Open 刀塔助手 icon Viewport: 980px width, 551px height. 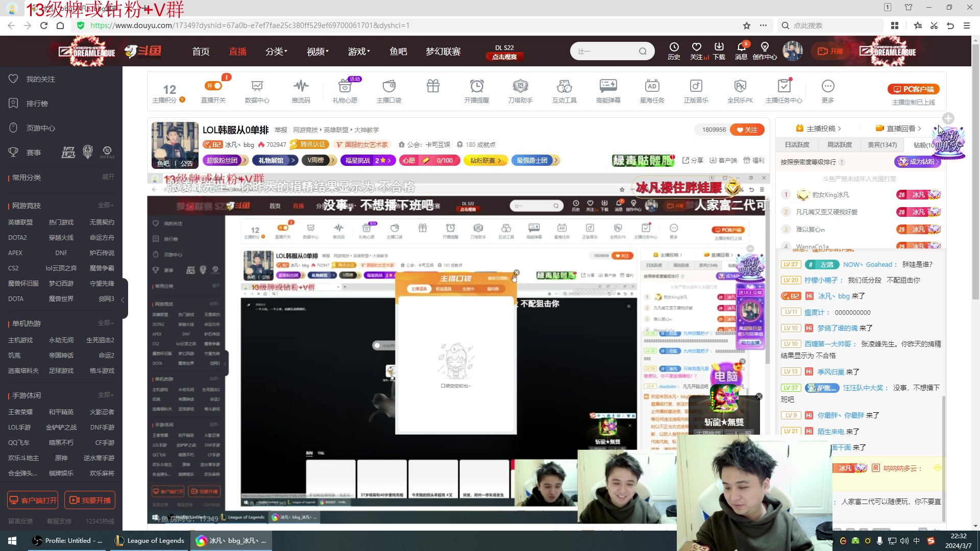(x=520, y=91)
